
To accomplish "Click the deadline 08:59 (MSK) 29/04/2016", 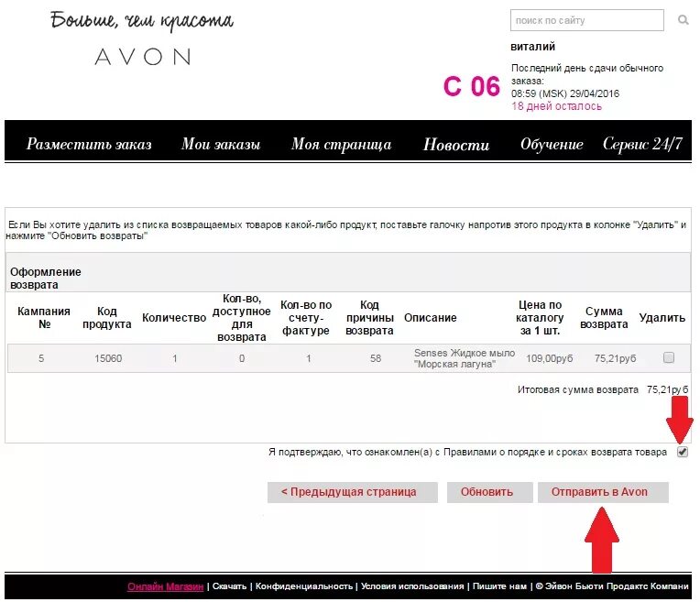I will click(x=565, y=93).
